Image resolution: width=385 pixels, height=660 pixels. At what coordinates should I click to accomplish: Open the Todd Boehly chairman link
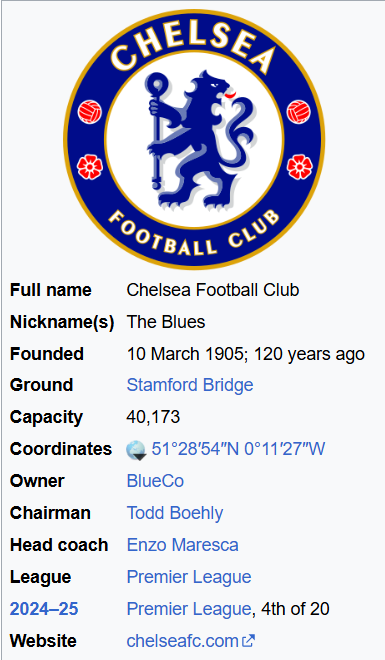(175, 513)
